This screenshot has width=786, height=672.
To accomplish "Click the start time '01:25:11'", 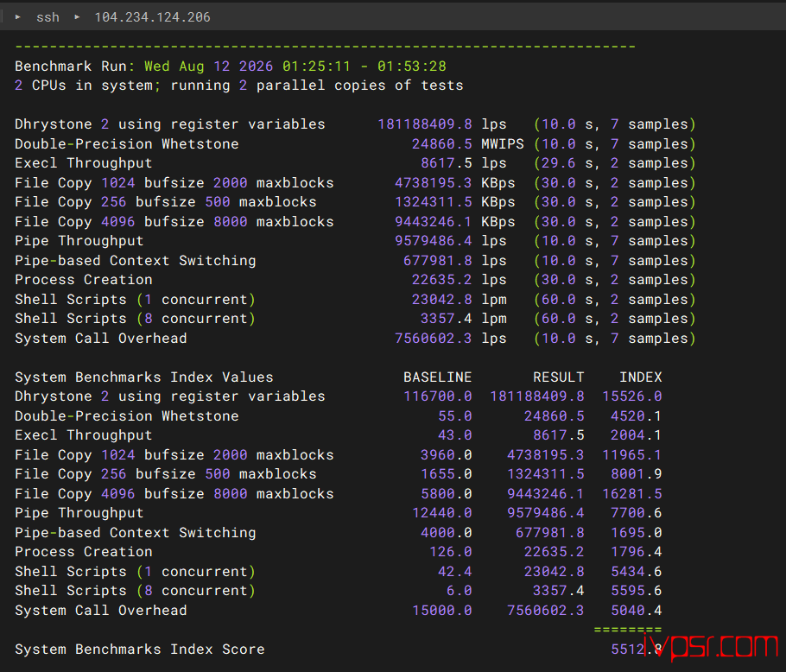I will point(316,67).
